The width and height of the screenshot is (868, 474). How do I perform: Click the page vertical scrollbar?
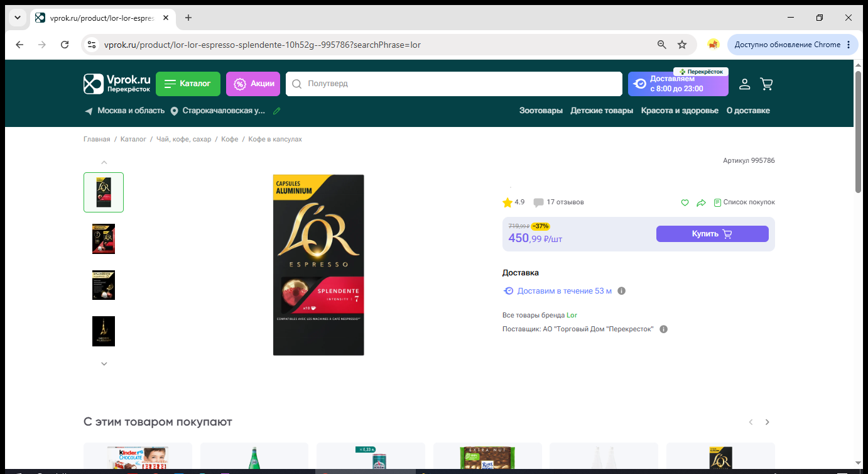[x=859, y=131]
